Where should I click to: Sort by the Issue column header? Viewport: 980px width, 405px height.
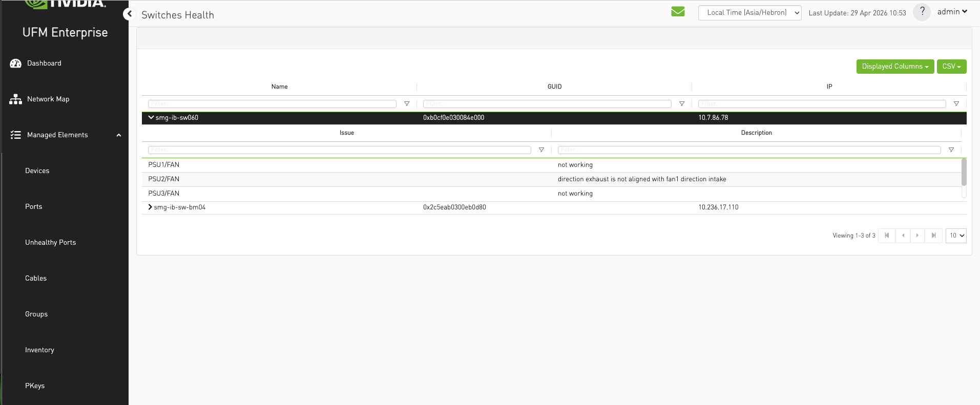(346, 133)
